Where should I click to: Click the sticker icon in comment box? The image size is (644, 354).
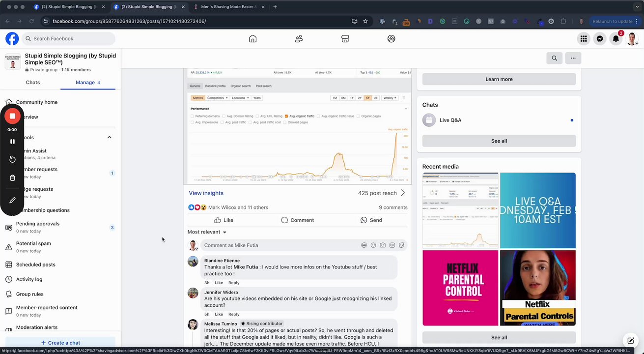[401, 245]
